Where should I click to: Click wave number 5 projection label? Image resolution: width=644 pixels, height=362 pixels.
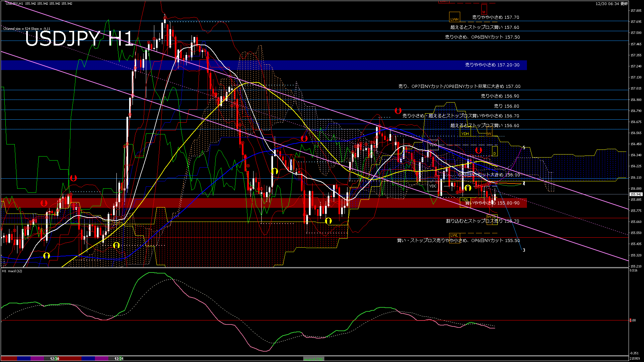click(x=524, y=148)
